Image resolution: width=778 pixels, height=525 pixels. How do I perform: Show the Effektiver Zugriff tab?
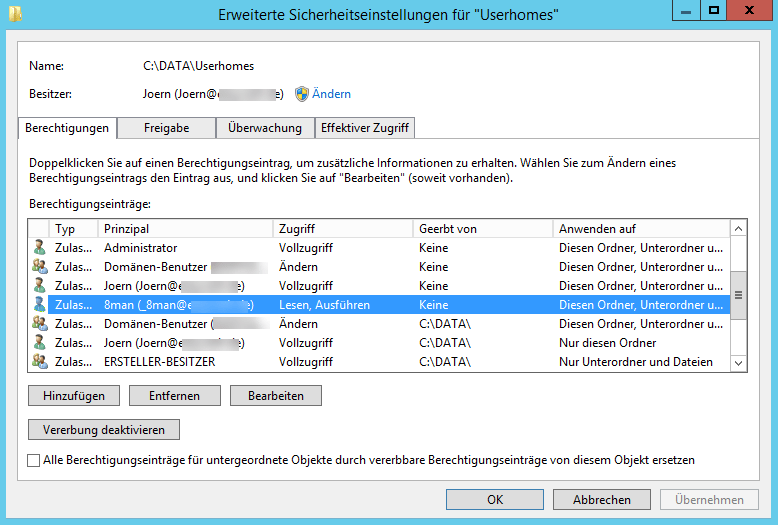[x=365, y=128]
